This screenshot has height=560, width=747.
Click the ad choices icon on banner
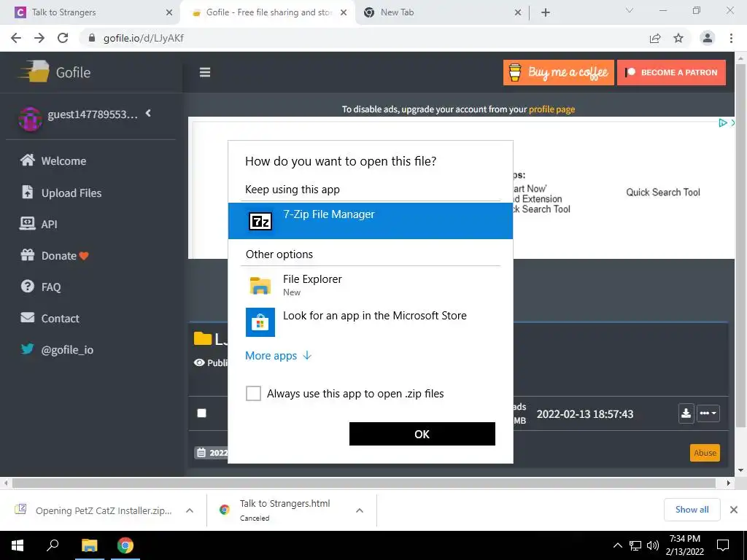click(x=723, y=122)
